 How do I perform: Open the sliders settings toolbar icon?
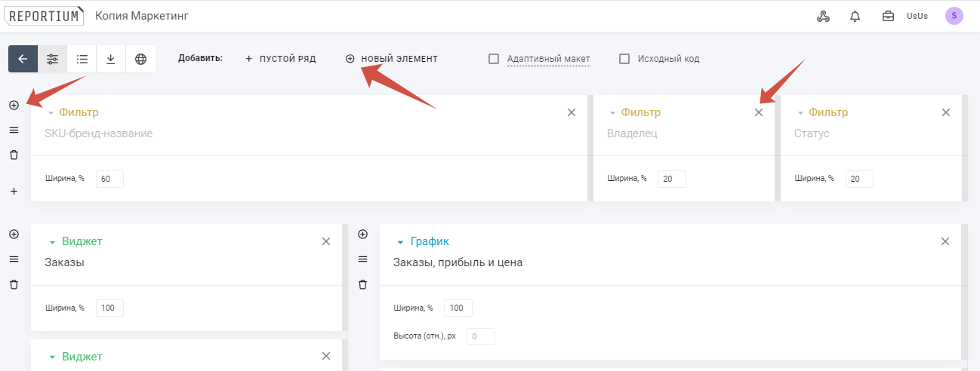(x=52, y=59)
